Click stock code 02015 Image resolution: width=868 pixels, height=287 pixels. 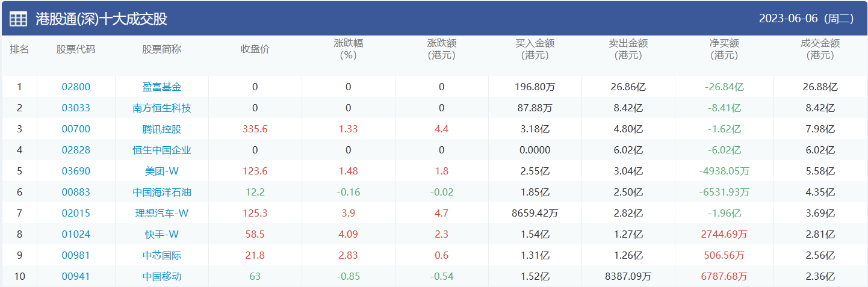point(76,213)
